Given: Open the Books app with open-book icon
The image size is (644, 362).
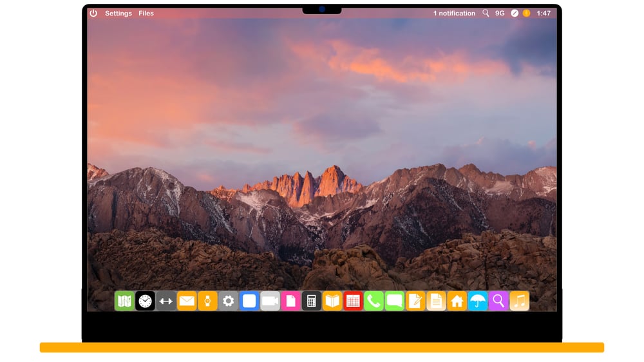Looking at the screenshot, I should [332, 301].
